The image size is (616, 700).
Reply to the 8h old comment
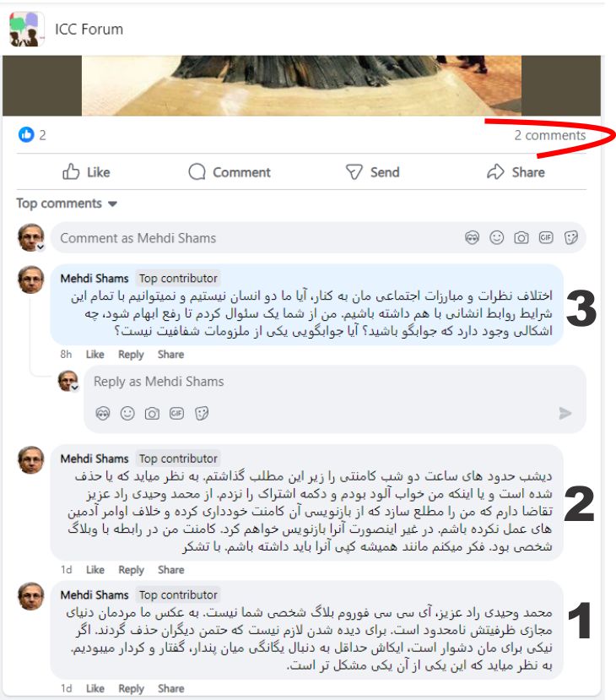[131, 355]
